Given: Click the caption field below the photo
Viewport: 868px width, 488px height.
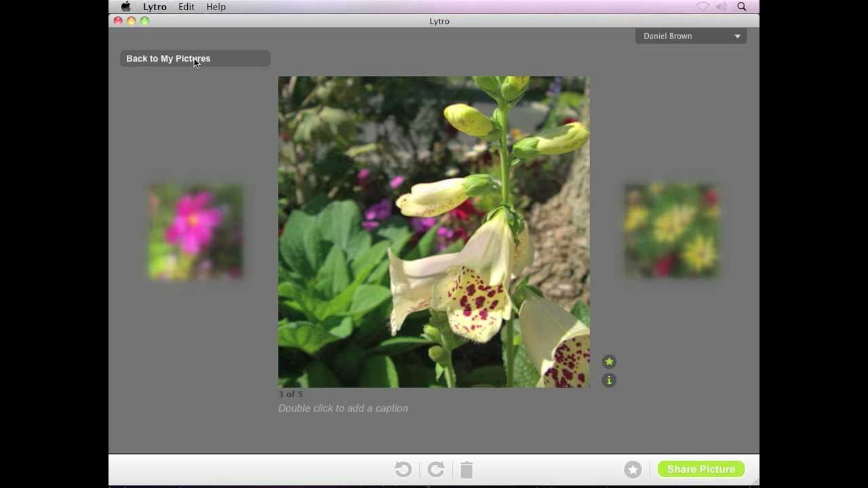Looking at the screenshot, I should [343, 408].
